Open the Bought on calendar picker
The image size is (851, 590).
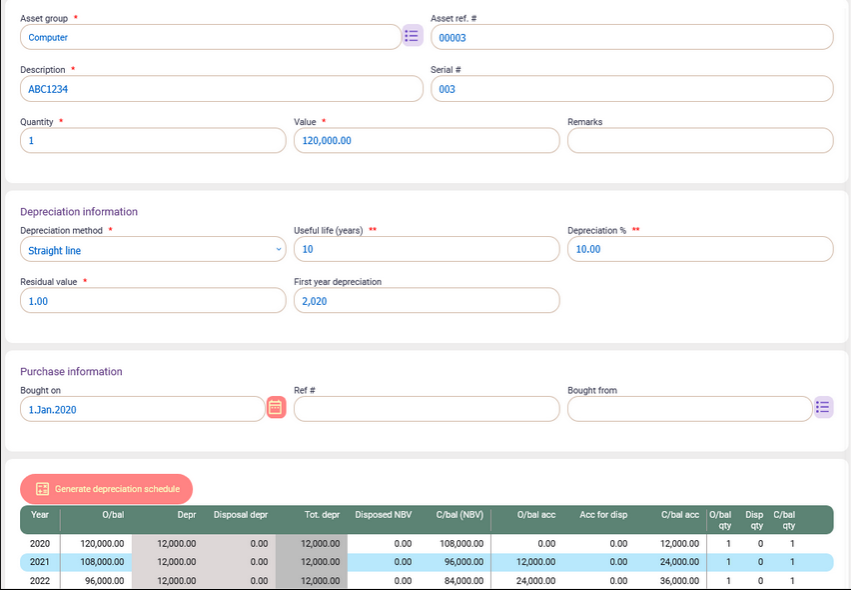click(276, 408)
